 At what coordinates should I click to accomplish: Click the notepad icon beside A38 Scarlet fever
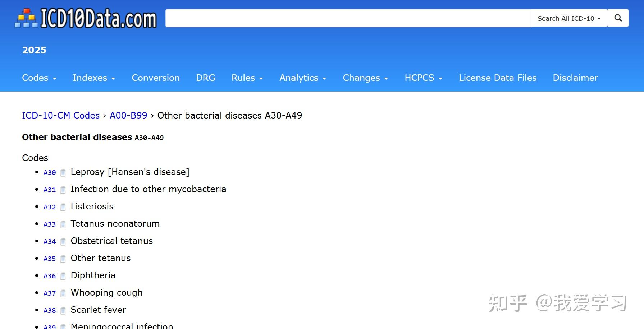(63, 311)
